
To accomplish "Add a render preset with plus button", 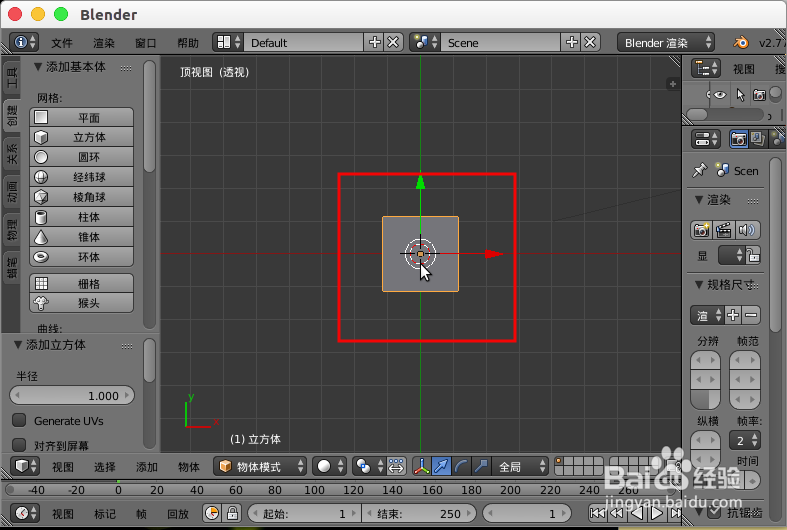I will tap(733, 315).
